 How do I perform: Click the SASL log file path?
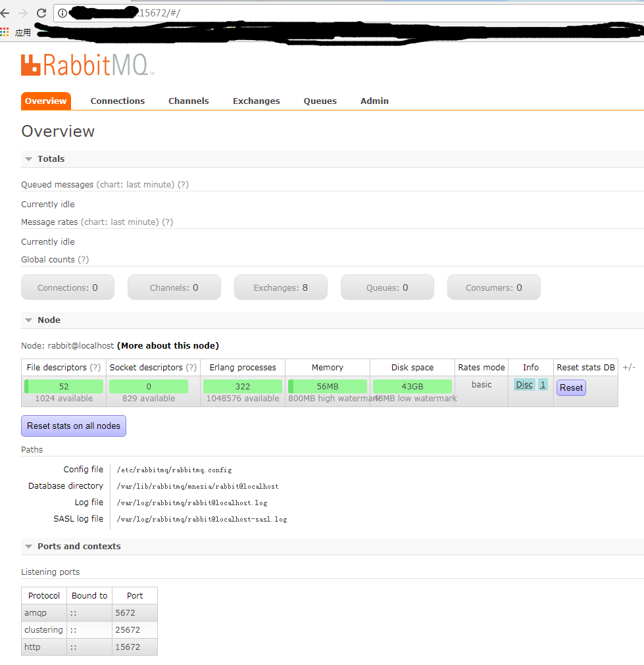click(202, 520)
